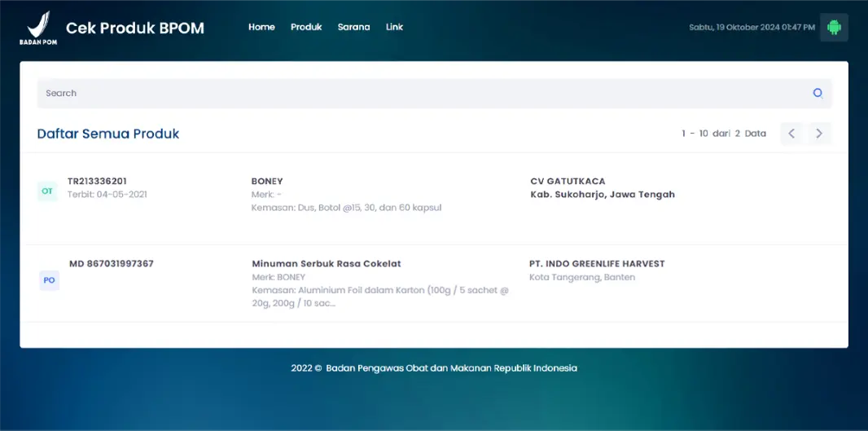Click the OT category badge
Image resolution: width=868 pixels, height=431 pixels.
47,191
